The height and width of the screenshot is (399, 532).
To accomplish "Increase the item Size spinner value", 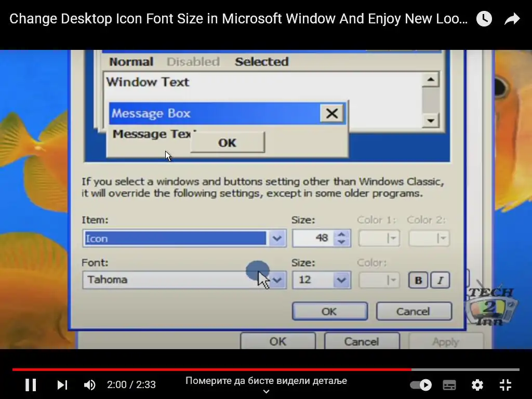I will coord(342,234).
